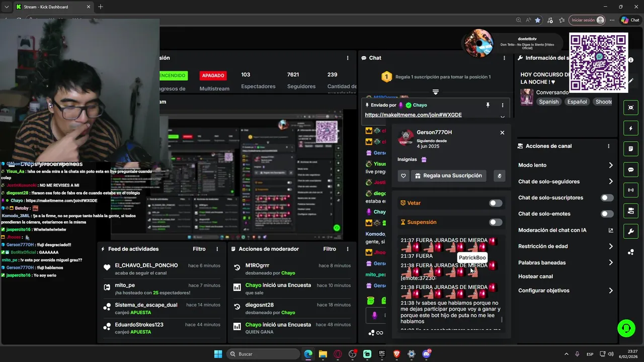Open the Chat panel three-dot menu
Viewport: 644px width, 362px height.
pyautogui.click(x=504, y=58)
